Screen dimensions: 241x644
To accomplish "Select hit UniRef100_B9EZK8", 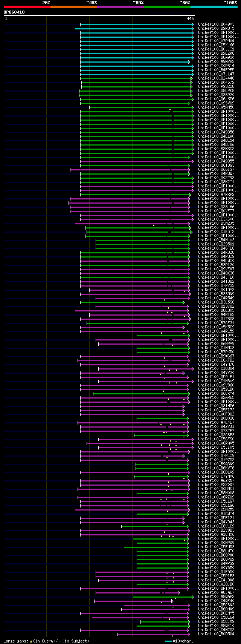I will point(216,54).
